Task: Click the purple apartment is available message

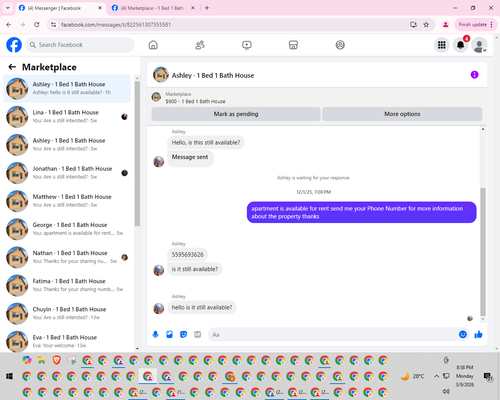Action: pyautogui.click(x=361, y=212)
